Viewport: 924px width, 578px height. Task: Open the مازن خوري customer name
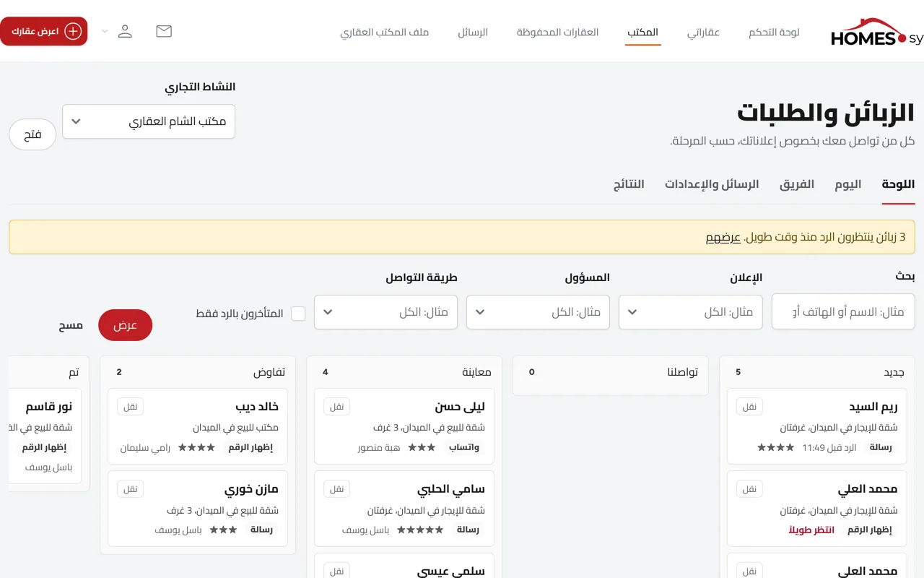251,489
